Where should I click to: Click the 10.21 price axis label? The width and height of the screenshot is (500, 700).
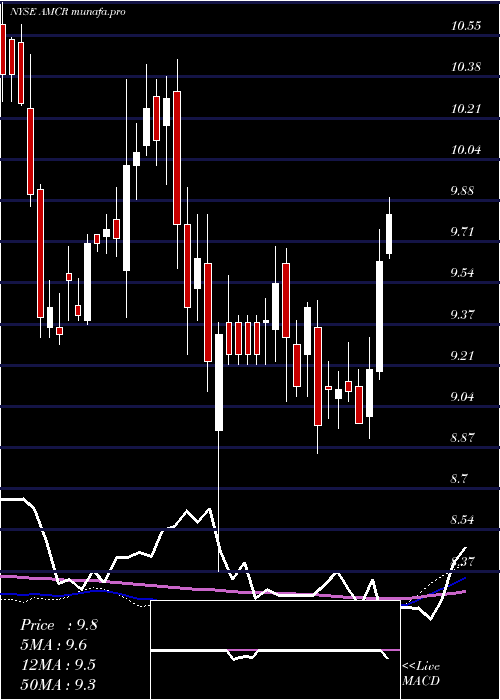[x=466, y=108]
